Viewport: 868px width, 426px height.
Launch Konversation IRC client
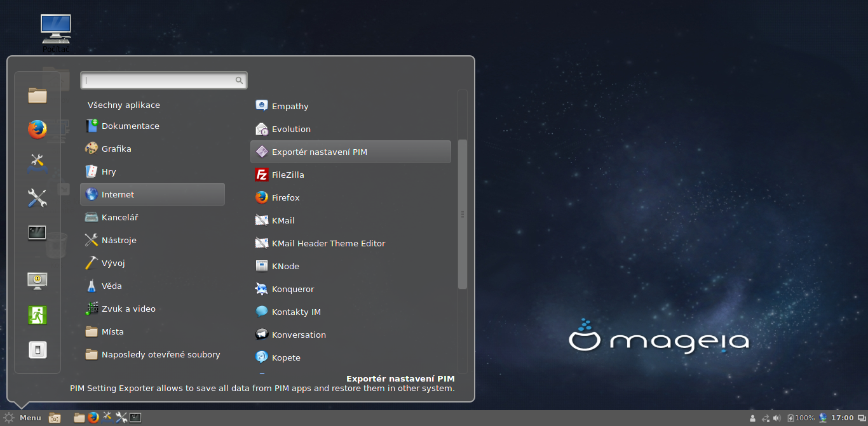coord(351,335)
